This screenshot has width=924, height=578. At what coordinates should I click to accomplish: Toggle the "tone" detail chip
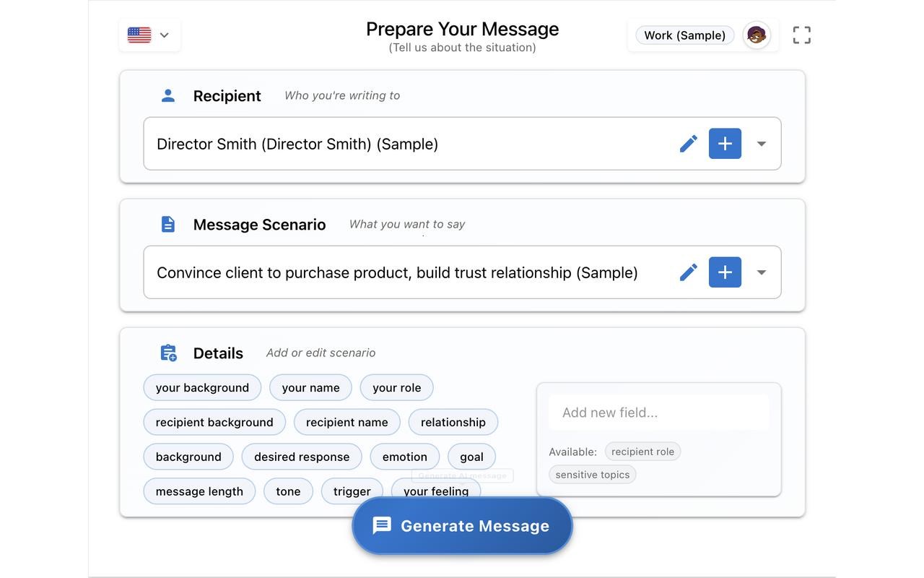pos(288,491)
